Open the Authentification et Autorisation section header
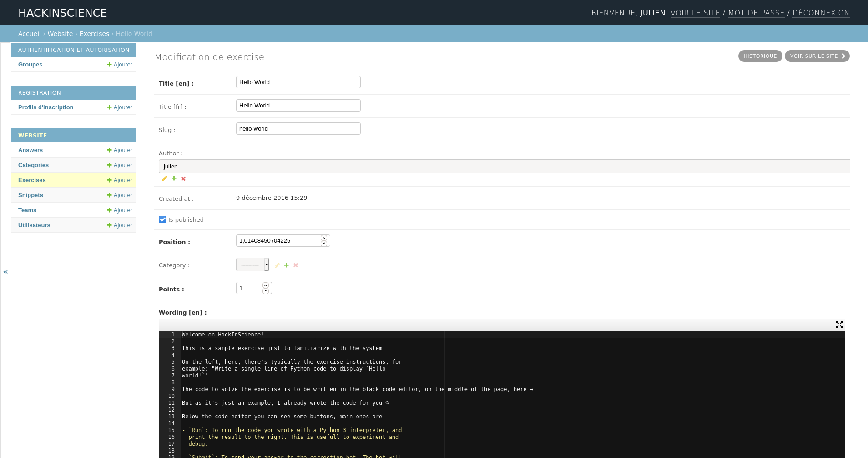Screen dimensions: 868x458 [x=74, y=50]
